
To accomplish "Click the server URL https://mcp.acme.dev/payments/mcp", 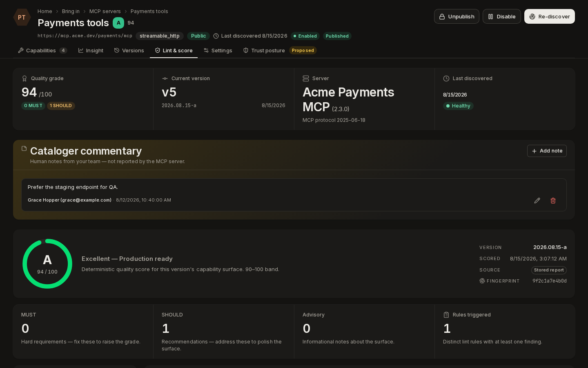I will coord(85,36).
